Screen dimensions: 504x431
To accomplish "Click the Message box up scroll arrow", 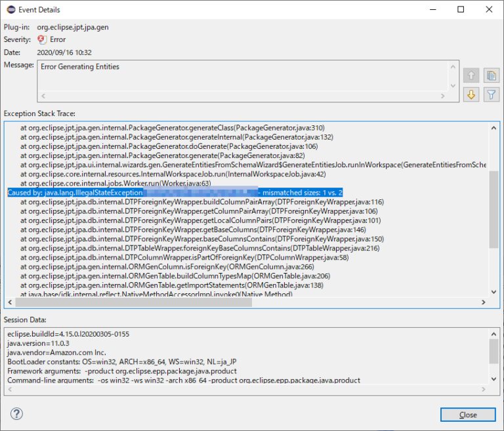I will click(x=453, y=67).
